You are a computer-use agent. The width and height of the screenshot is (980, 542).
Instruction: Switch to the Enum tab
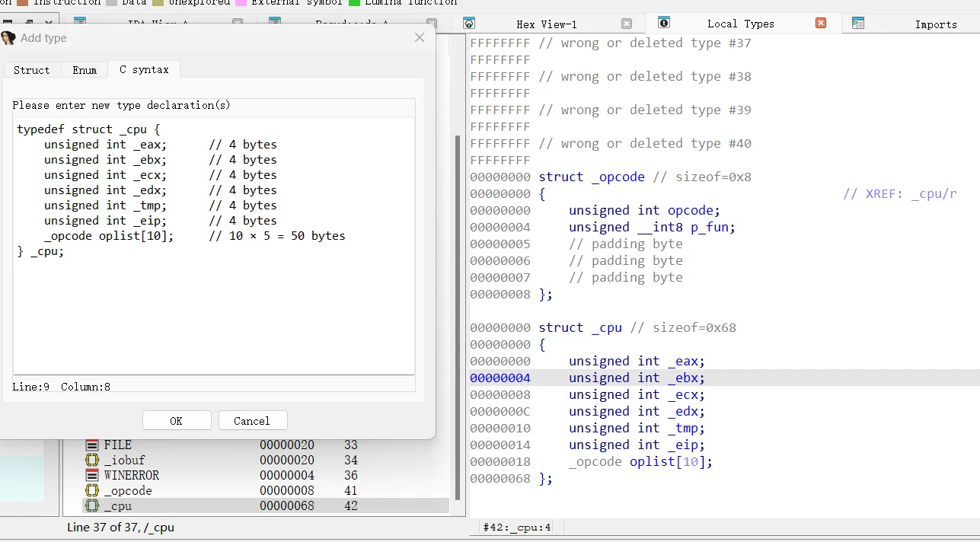(x=85, y=70)
